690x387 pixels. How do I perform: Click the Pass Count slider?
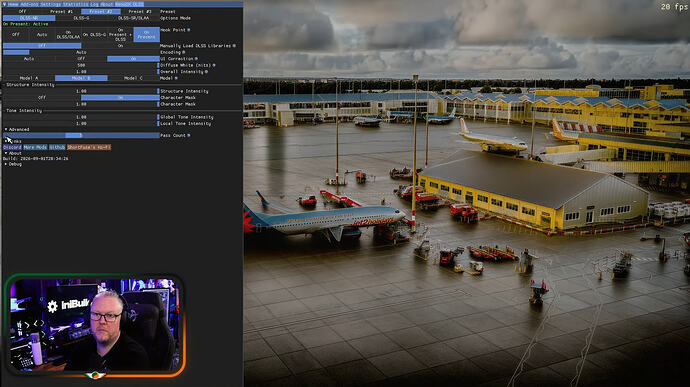pos(81,135)
